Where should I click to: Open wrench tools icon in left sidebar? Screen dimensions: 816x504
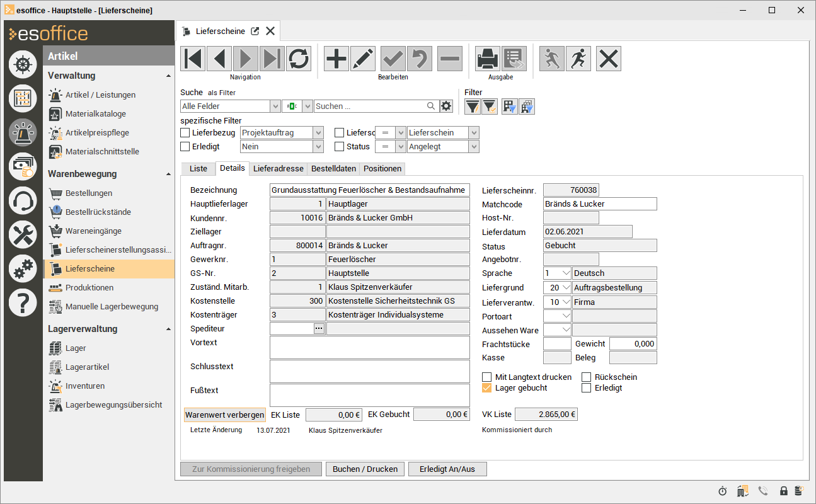(x=23, y=235)
